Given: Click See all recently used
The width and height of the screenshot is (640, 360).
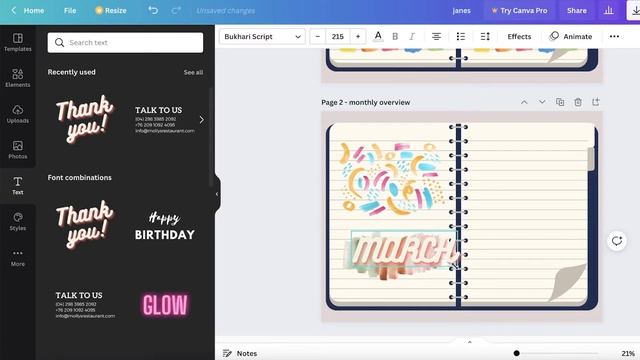Looking at the screenshot, I should click(x=193, y=72).
